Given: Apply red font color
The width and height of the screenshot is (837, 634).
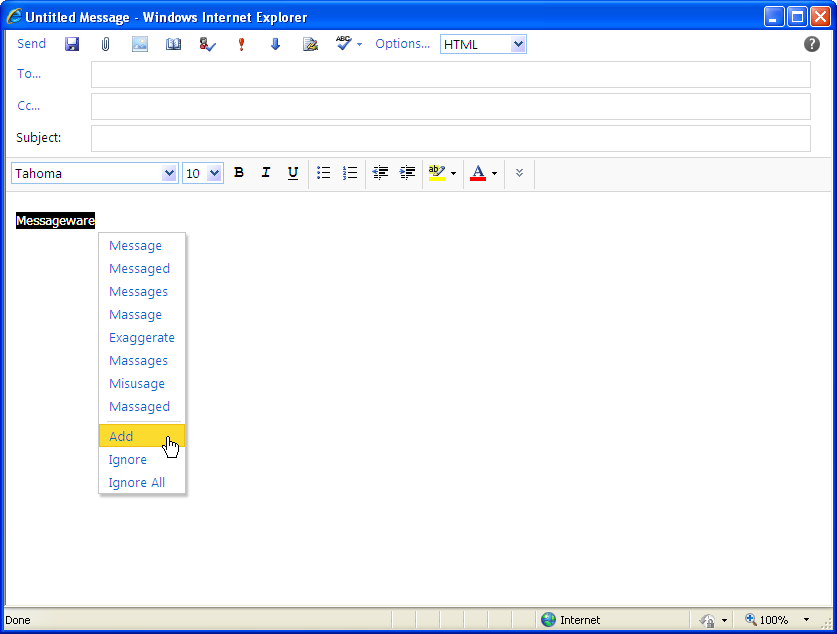Looking at the screenshot, I should pos(478,173).
